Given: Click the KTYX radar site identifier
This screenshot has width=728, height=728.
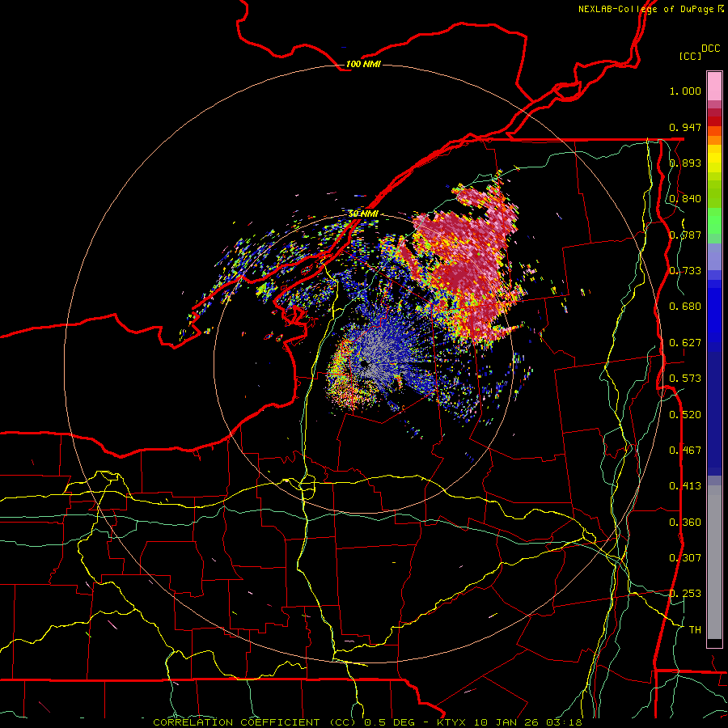Looking at the screenshot, I should (x=452, y=722).
